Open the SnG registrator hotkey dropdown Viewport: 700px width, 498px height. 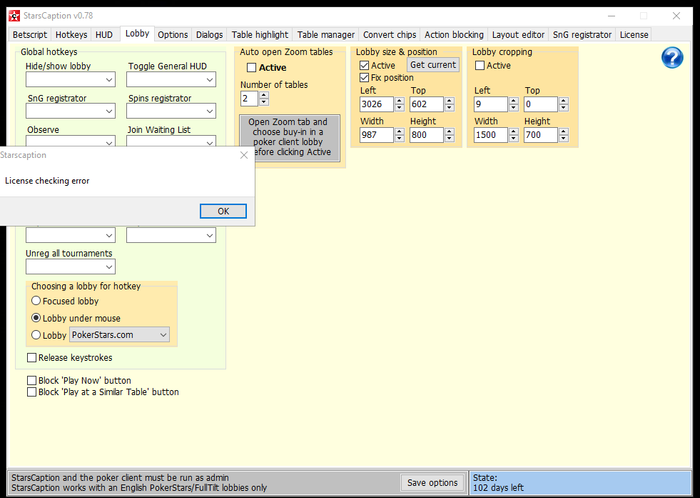tap(71, 111)
